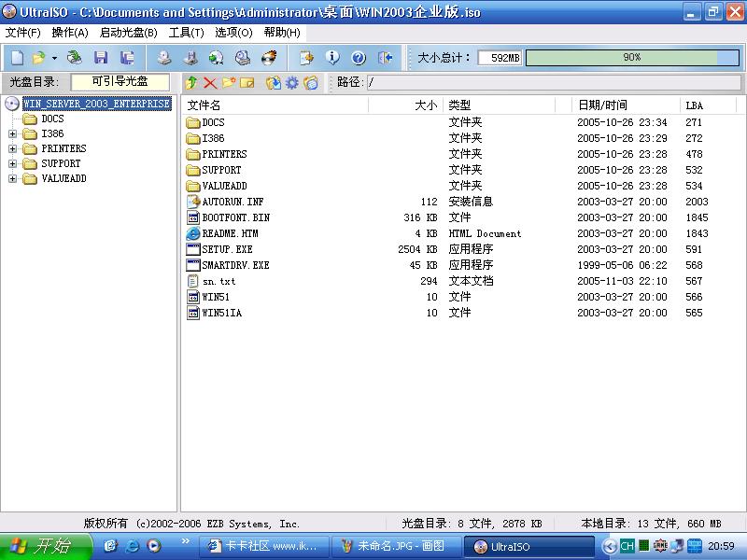Image resolution: width=747 pixels, height=560 pixels.
Task: Expand the VALUEADD tree node
Action: [x=12, y=179]
